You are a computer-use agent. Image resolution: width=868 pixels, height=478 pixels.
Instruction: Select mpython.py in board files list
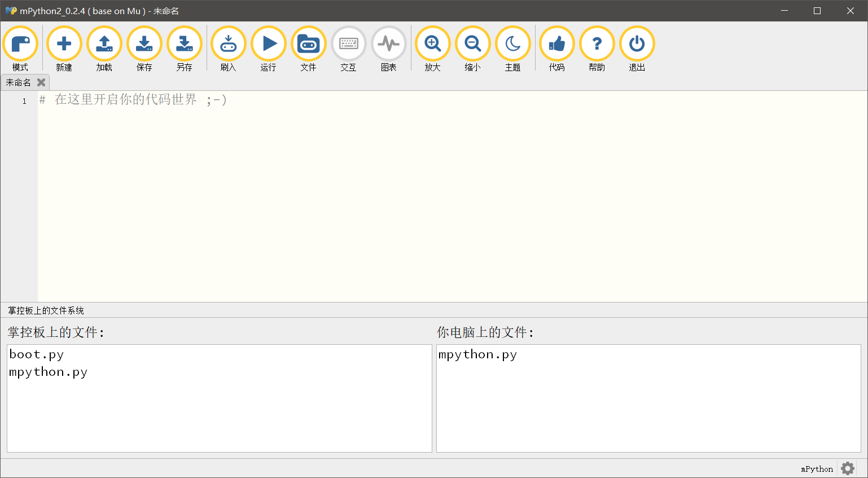coord(49,372)
